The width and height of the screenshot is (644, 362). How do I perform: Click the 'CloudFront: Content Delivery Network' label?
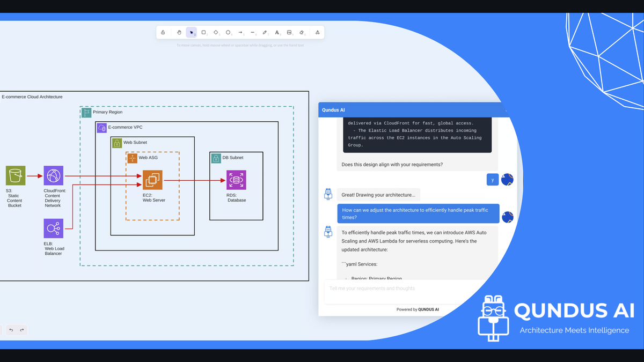point(55,198)
